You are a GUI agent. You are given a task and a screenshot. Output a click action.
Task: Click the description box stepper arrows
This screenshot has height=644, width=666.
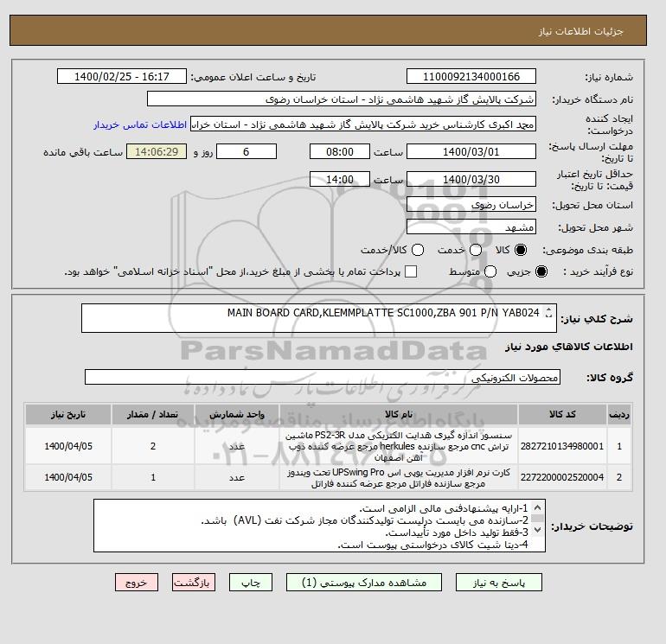pyautogui.click(x=548, y=312)
